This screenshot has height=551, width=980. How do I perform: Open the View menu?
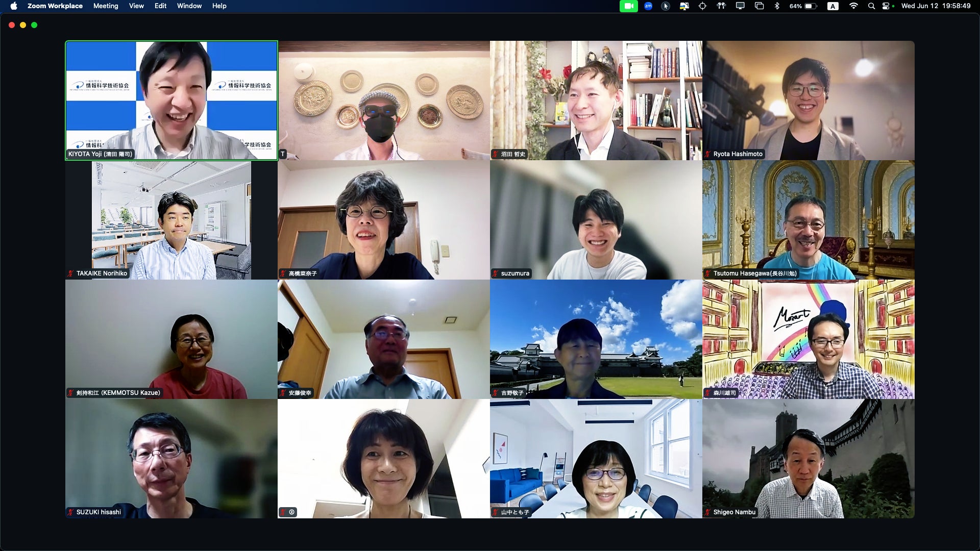pos(136,6)
